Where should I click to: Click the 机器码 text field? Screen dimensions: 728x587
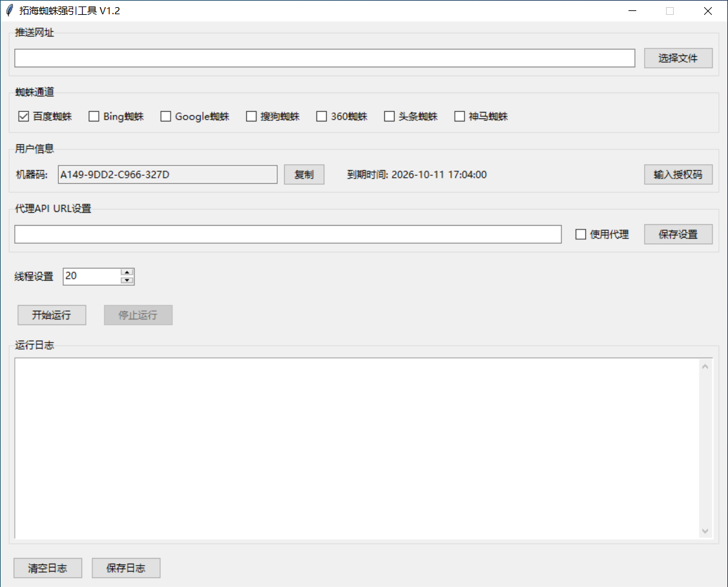pyautogui.click(x=167, y=175)
